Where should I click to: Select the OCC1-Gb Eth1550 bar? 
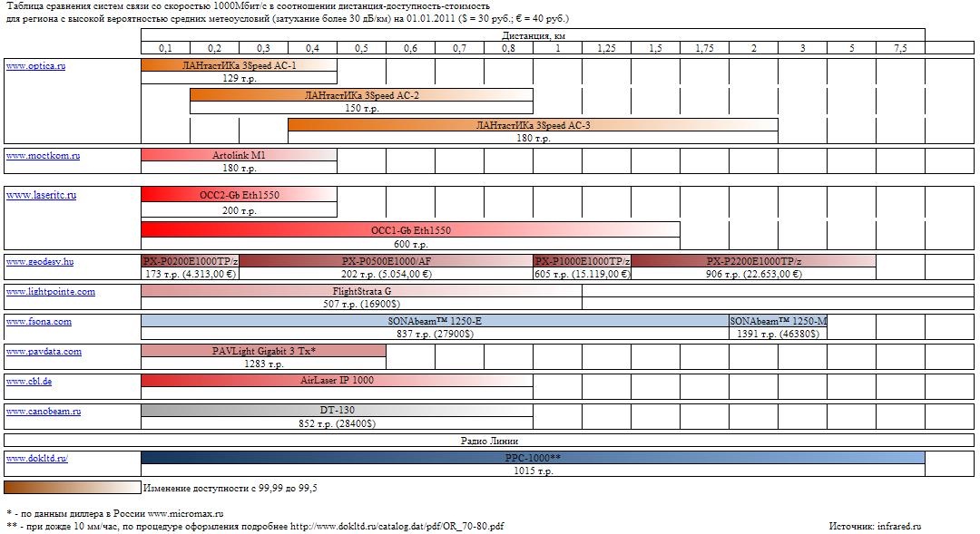[x=411, y=230]
